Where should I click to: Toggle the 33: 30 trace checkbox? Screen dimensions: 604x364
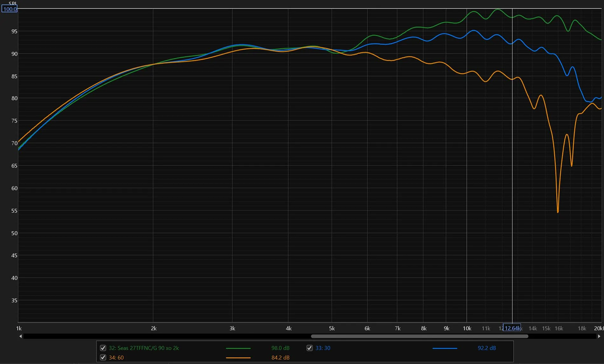point(309,348)
